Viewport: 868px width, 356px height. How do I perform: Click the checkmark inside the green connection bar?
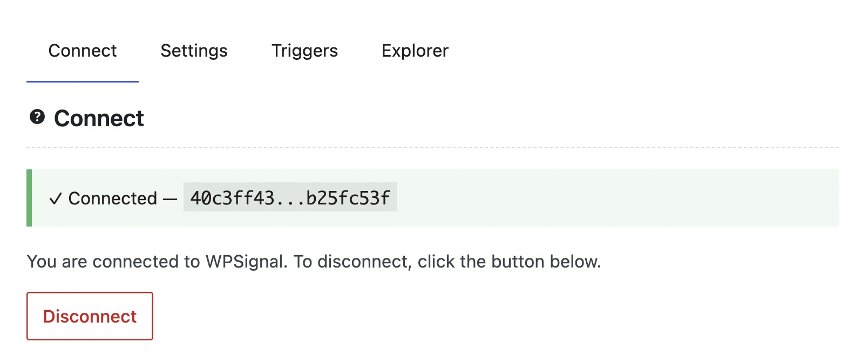click(x=55, y=198)
